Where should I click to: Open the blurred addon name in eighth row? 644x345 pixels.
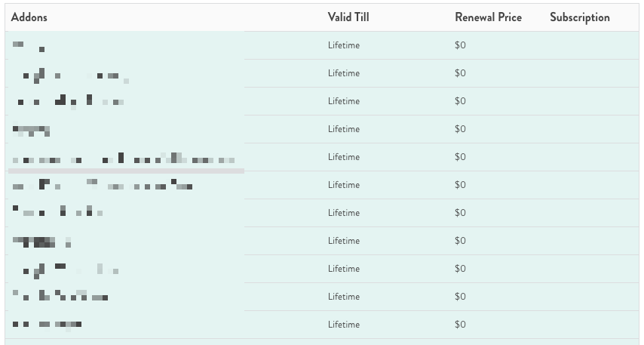(x=41, y=242)
